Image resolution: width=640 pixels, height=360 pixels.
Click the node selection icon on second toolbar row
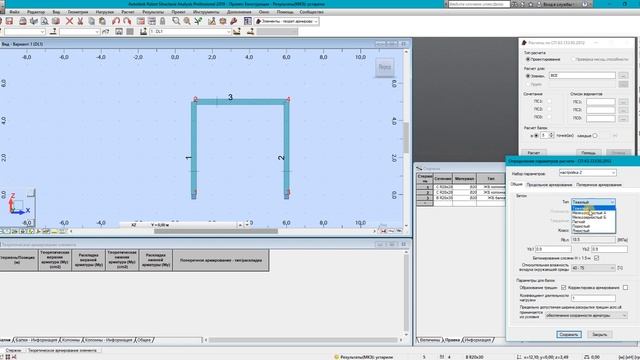pos(53,31)
